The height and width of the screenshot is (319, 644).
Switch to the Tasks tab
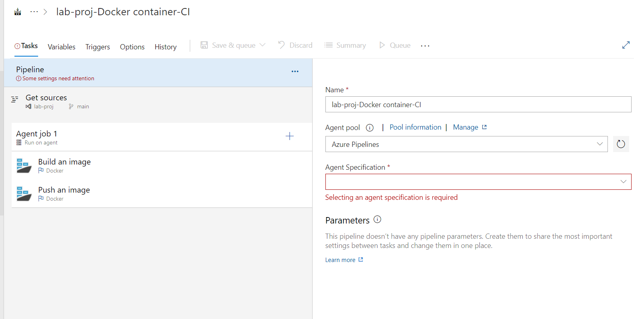[26, 46]
